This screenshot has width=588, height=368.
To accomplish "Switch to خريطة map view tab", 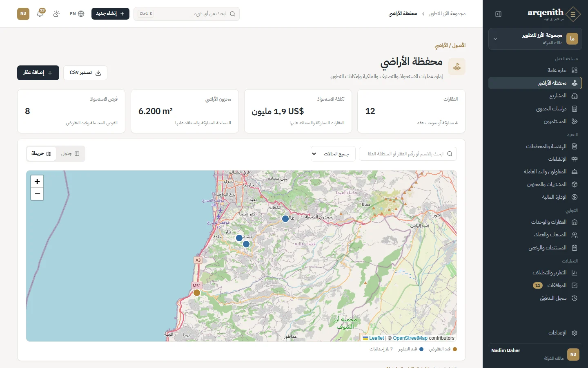I will (42, 154).
